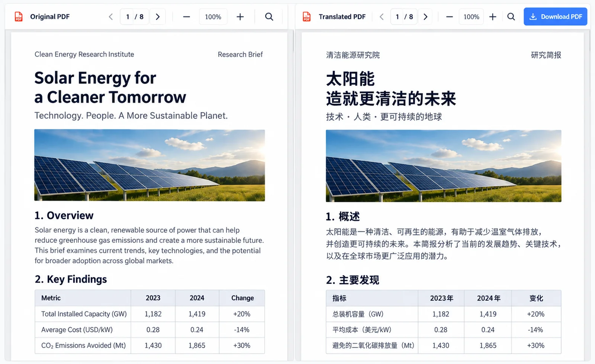Screen dimensions: 595x364
Task: Click the '2024年' column header
Action: [x=489, y=298]
